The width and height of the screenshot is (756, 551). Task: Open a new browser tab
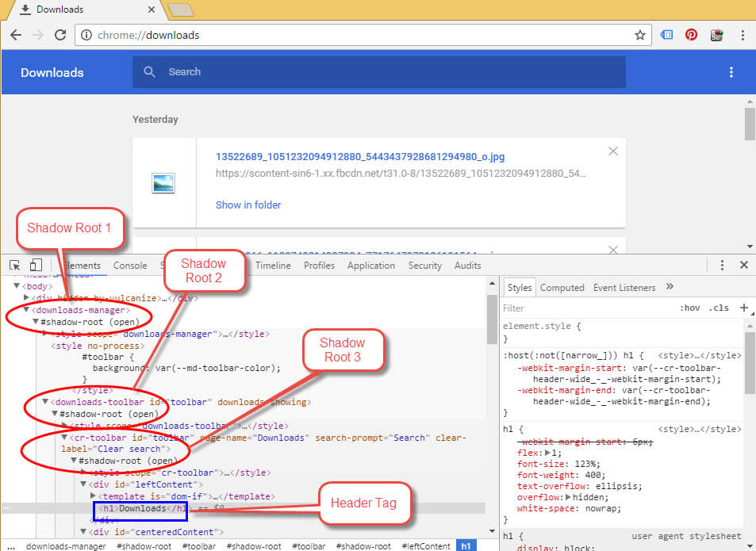click(181, 10)
